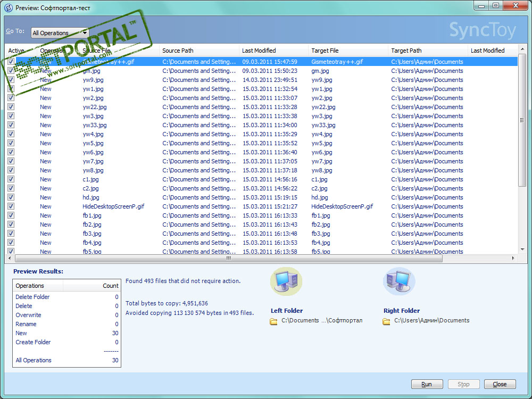This screenshot has height=399, width=532.
Task: Click the Stop button
Action: pos(463,384)
